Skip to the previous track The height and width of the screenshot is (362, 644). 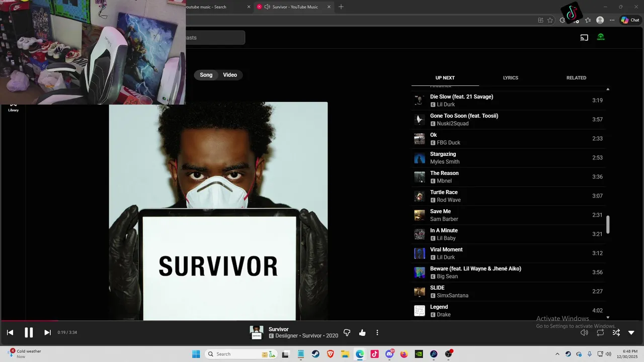click(x=10, y=332)
